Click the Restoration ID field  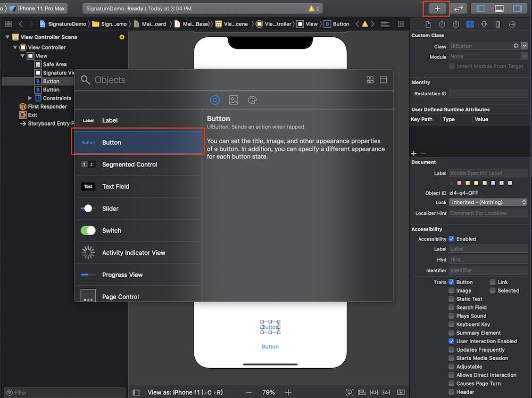pos(488,94)
